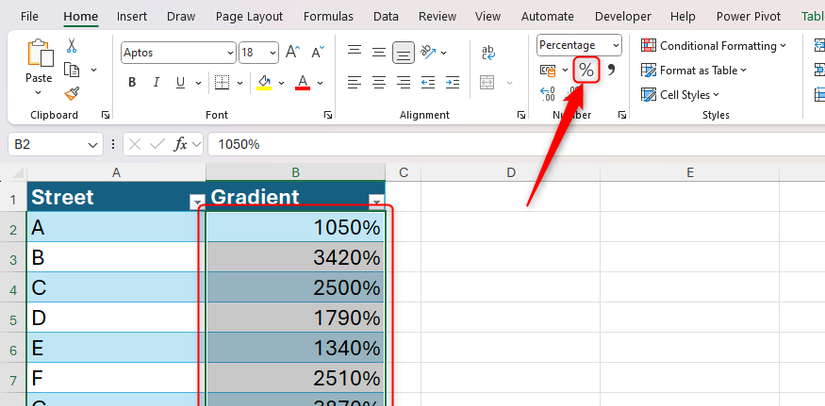
Task: Cut selection with the scissors icon
Action: coord(72,46)
